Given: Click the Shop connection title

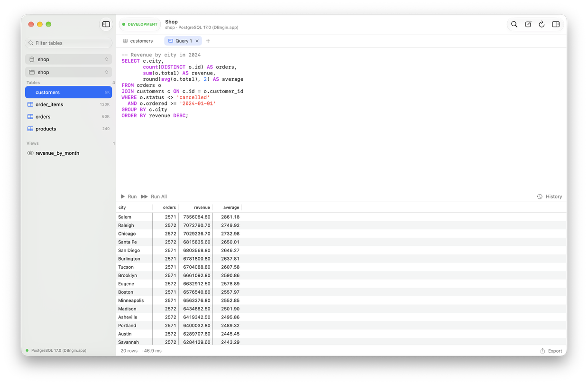Looking at the screenshot, I should coord(171,22).
